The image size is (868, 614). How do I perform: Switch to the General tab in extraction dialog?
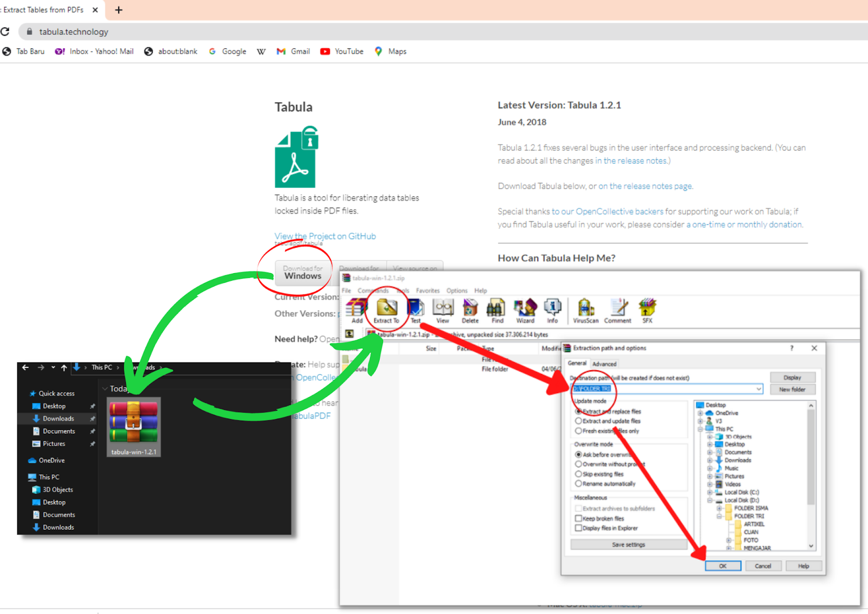click(x=577, y=363)
